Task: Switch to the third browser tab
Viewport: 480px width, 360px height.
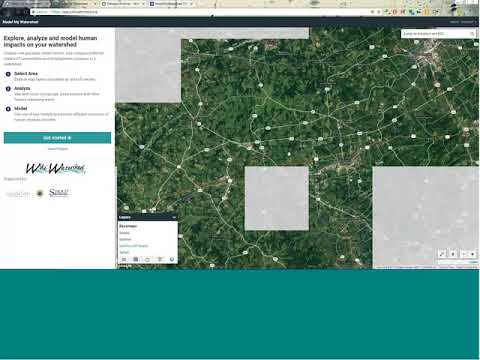Action: pos(123,4)
